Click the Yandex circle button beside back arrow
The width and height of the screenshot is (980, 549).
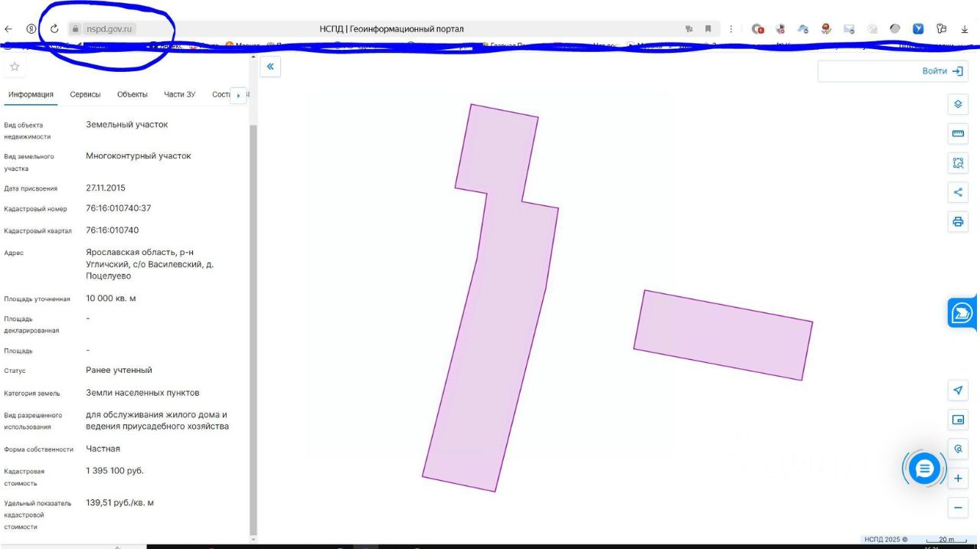(x=31, y=29)
